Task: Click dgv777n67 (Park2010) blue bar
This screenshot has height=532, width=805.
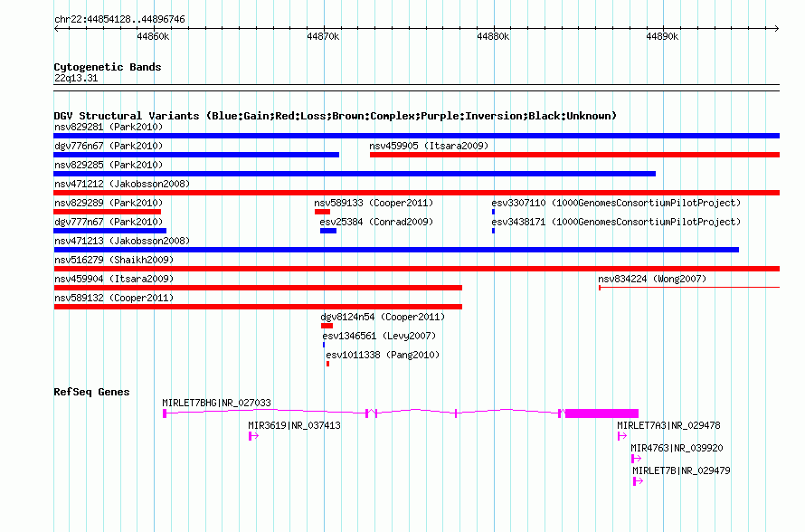Action: [x=109, y=231]
